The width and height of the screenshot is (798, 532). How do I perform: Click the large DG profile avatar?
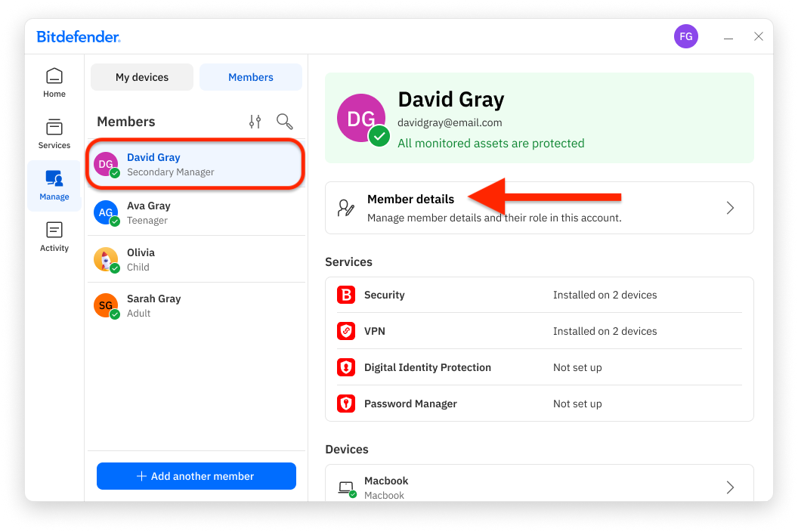[361, 118]
